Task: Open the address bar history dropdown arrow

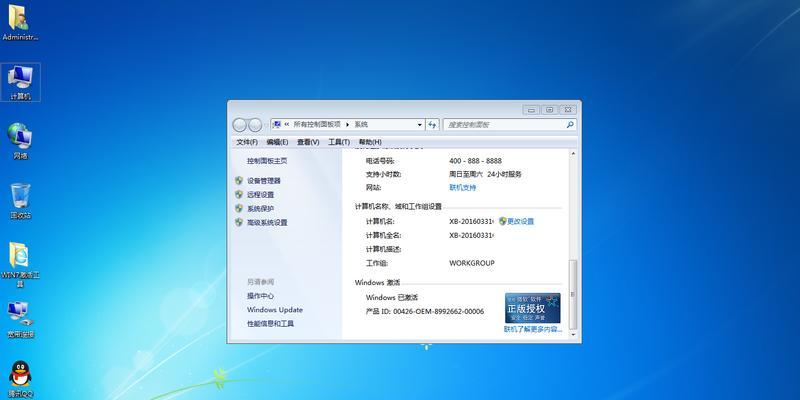Action: click(x=419, y=124)
